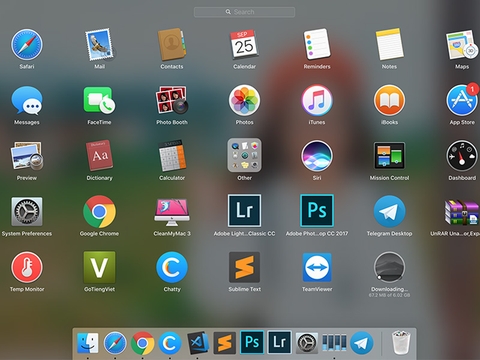Open CleanMyMac 3
Viewport: 480px width, 360px height.
[172, 212]
